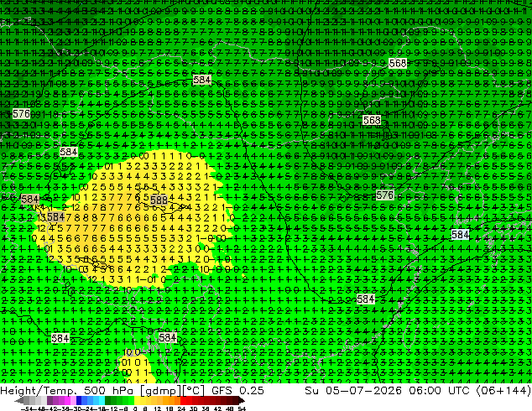Click the '24' legend scale value
The width and height of the screenshot is (532, 411).
[x=181, y=408]
